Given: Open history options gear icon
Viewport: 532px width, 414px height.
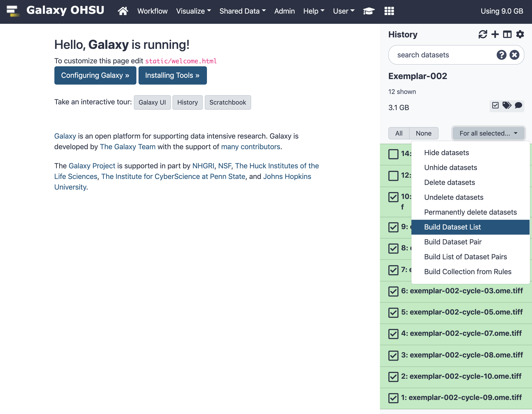Looking at the screenshot, I should (520, 34).
